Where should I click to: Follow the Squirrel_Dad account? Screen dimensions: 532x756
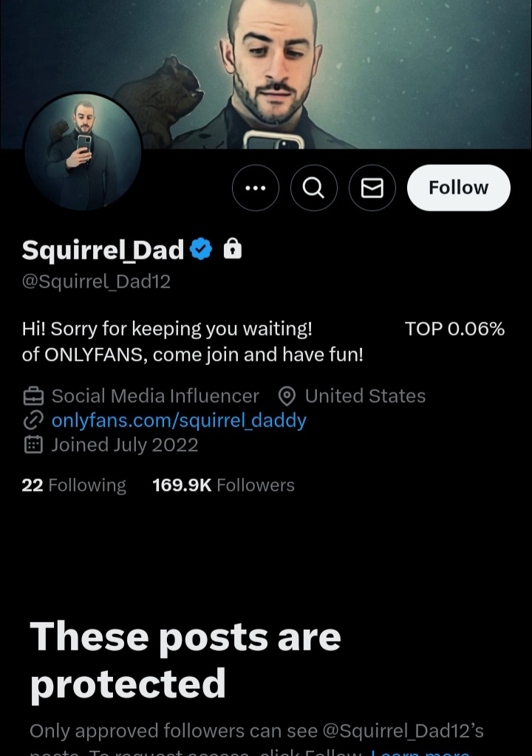point(458,188)
